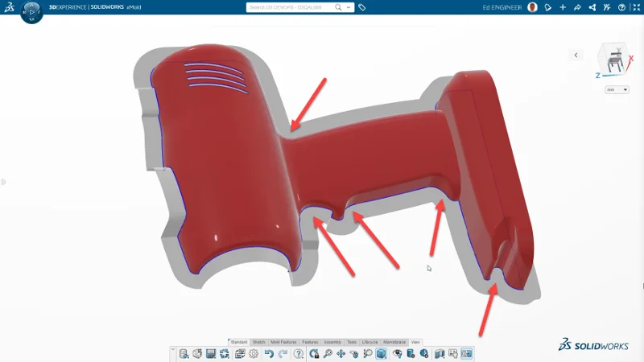Click the hand-over-window icon in the action bar
Viewport: 644px width, 362px height.
(453, 354)
